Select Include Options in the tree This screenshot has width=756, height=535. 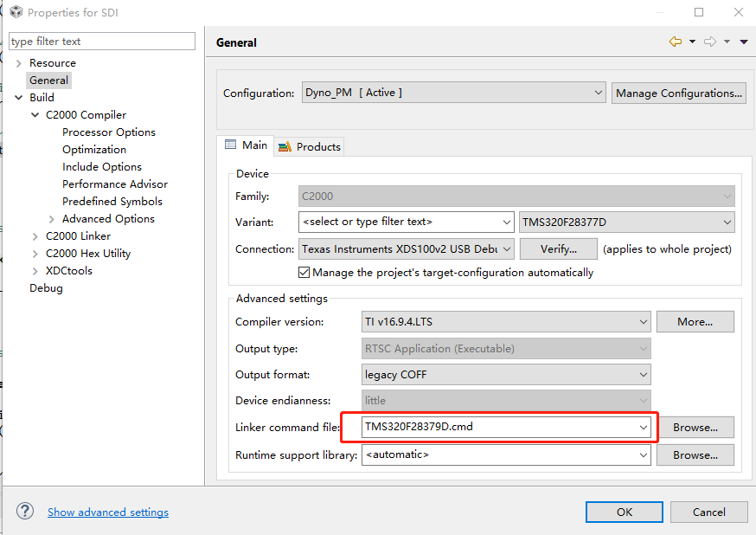pos(102,167)
